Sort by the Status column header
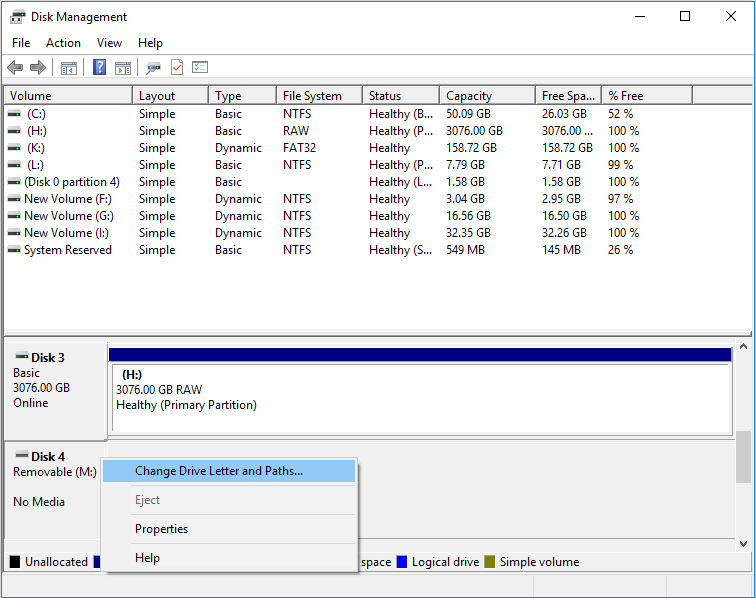This screenshot has height=598, width=756. coord(401,95)
